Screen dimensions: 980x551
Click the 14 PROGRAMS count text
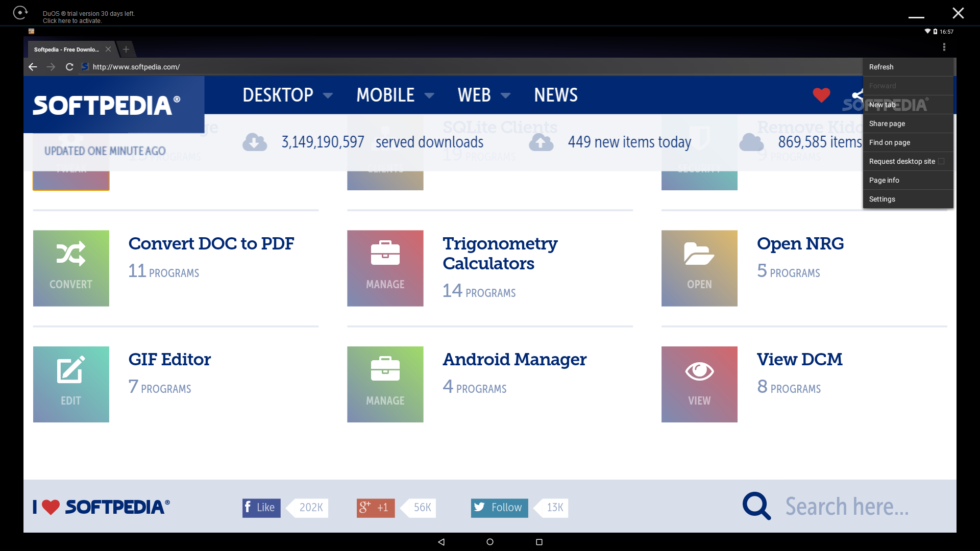tap(479, 291)
